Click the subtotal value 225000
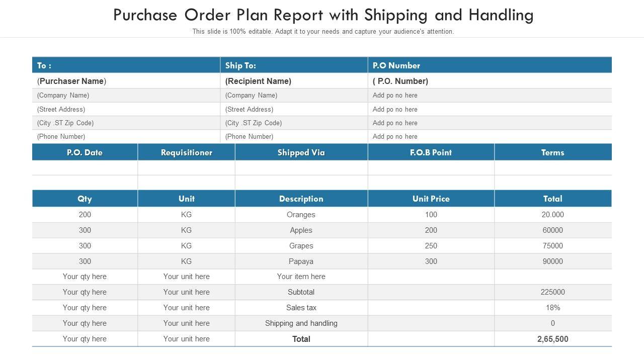The image size is (644, 362). (552, 292)
